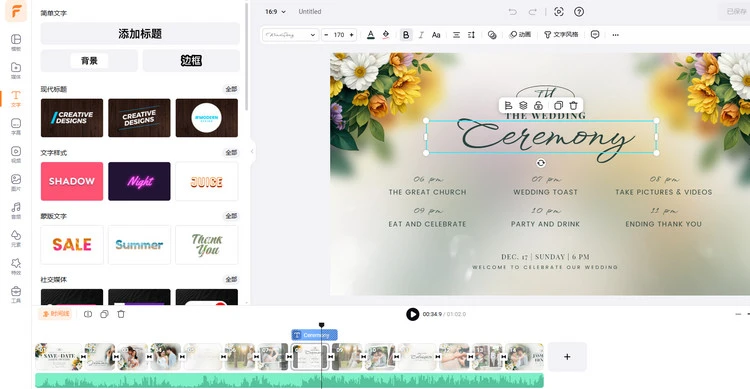Image resolution: width=750 pixels, height=389 pixels.
Task: Open the font family dropdown
Action: 290,35
